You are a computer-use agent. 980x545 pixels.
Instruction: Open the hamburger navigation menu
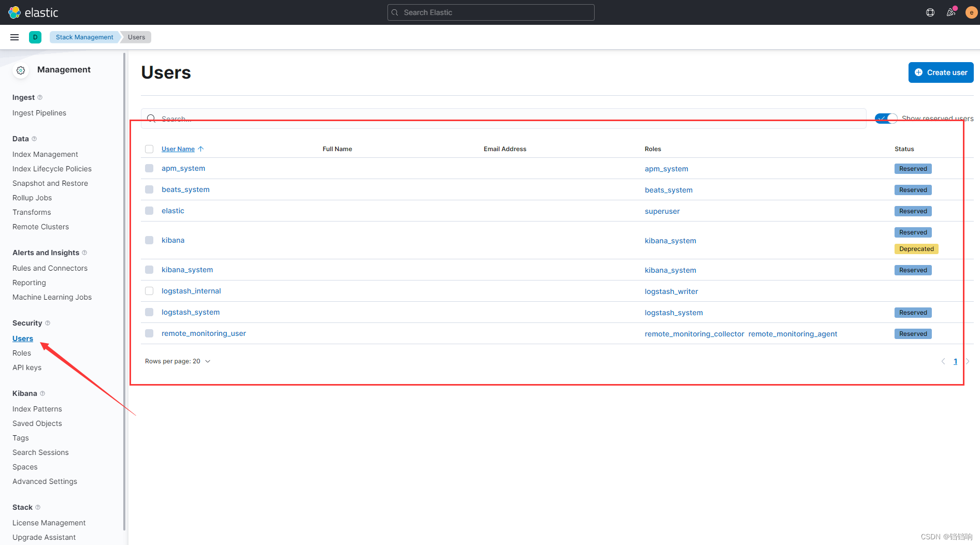(15, 37)
